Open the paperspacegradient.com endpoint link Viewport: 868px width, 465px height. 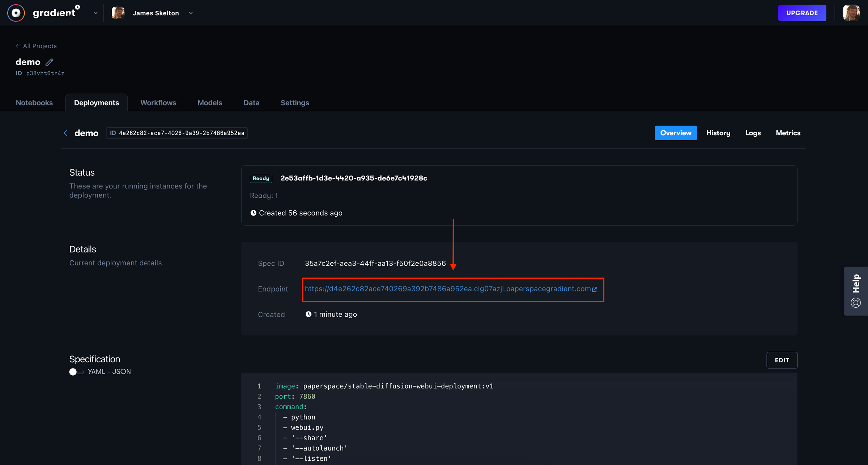[x=448, y=289]
